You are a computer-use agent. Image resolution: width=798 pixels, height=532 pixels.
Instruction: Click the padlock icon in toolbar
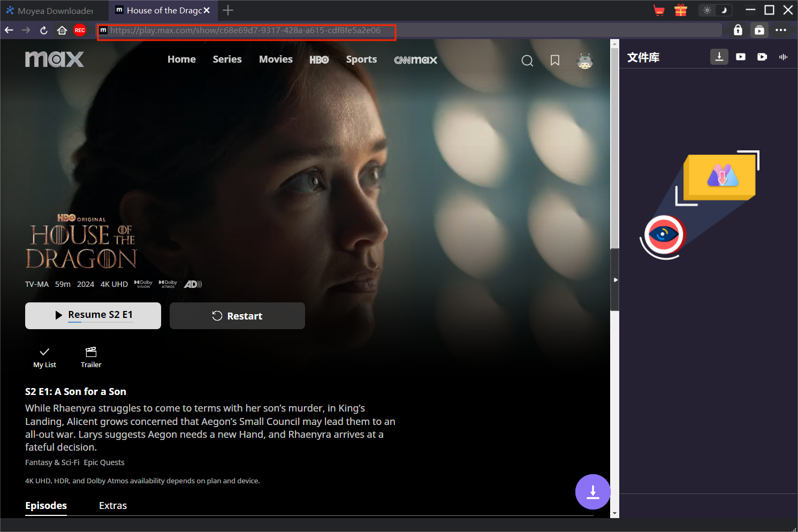[x=738, y=30]
